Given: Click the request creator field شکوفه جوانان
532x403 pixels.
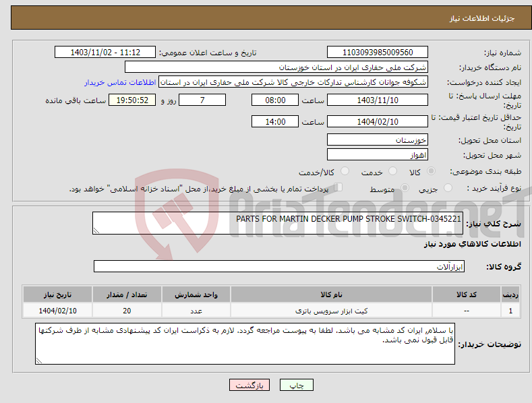Looking at the screenshot, I should click(x=293, y=82).
